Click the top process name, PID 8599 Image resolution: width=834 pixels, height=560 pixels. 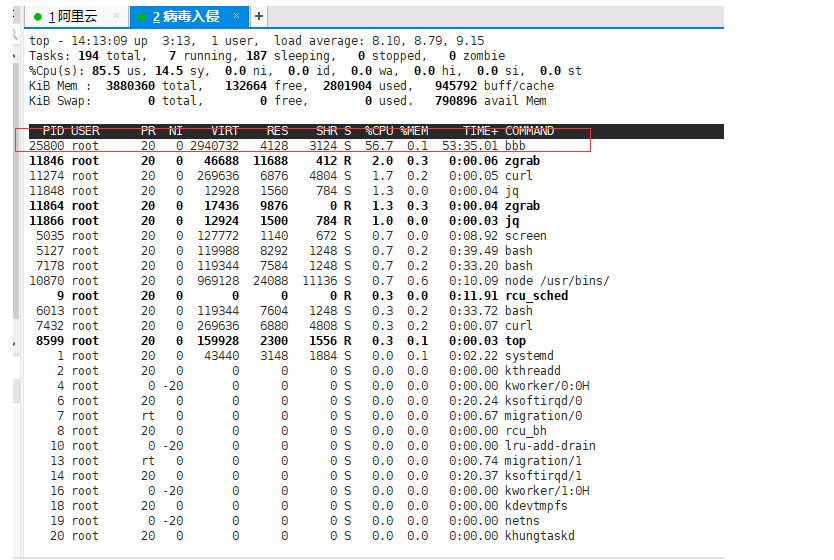click(x=515, y=341)
